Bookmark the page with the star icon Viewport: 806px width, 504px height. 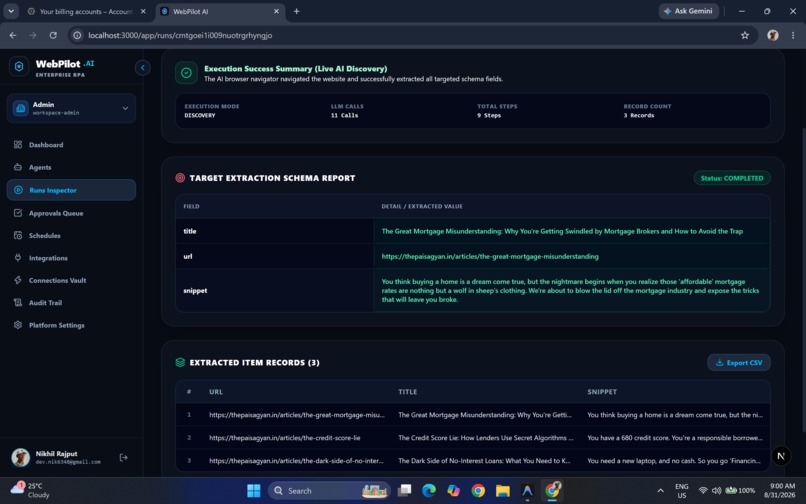[745, 35]
